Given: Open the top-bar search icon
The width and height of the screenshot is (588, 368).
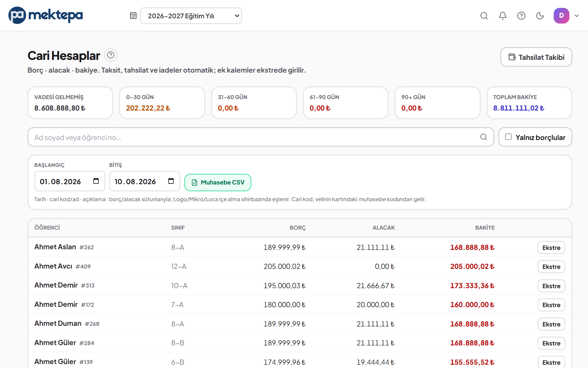Looking at the screenshot, I should 484,16.
